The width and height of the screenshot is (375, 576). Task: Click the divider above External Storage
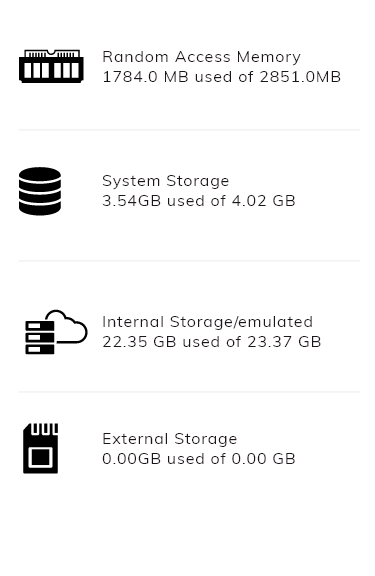[189, 392]
